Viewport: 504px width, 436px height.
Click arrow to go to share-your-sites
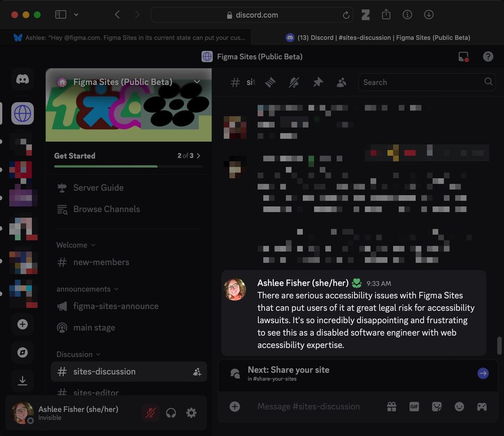point(483,373)
